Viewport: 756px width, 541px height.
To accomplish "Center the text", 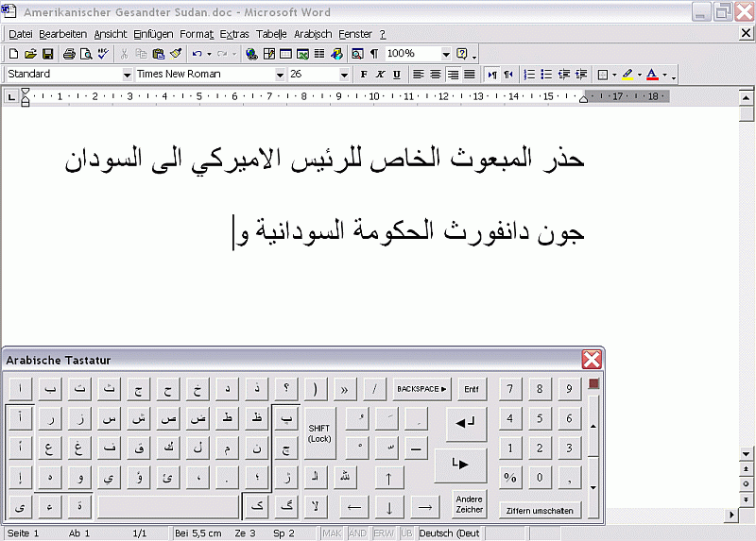I will coord(436,75).
